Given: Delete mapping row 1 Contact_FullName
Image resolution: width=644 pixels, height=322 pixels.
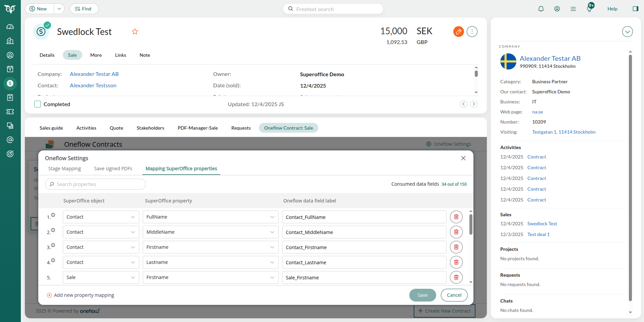Looking at the screenshot, I should [456, 217].
